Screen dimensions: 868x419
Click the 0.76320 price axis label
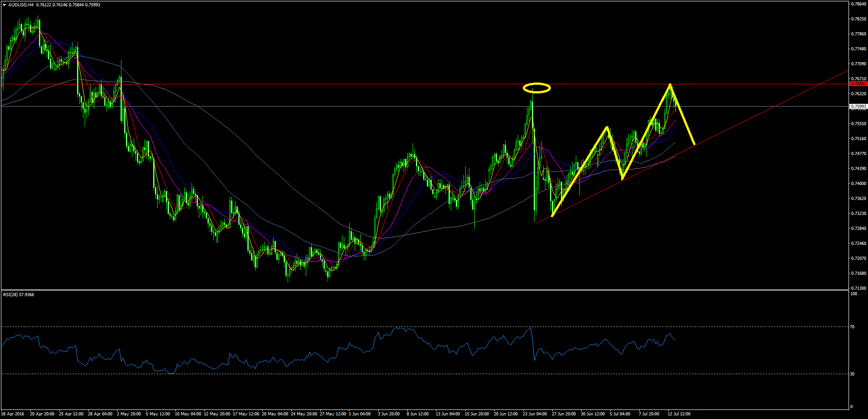click(x=859, y=94)
